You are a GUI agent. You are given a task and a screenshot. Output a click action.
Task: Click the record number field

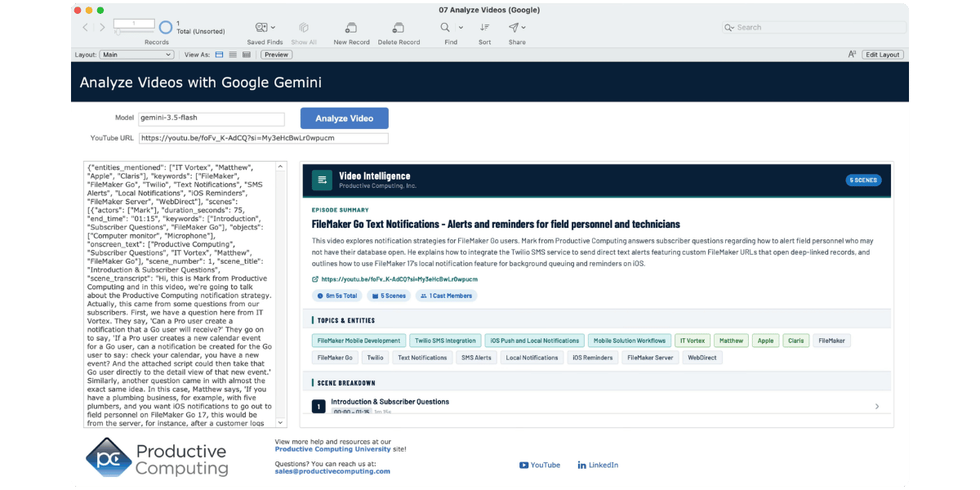coord(132,24)
